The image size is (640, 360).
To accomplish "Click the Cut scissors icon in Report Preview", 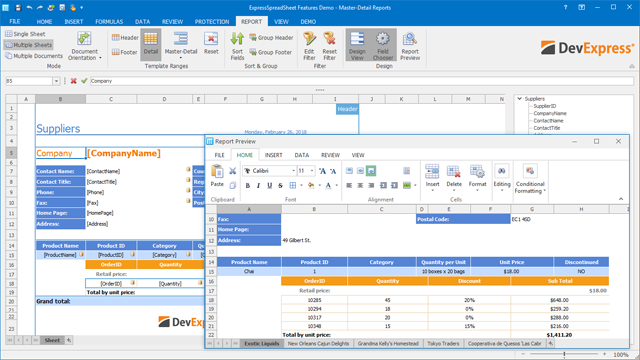I will 233,171.
